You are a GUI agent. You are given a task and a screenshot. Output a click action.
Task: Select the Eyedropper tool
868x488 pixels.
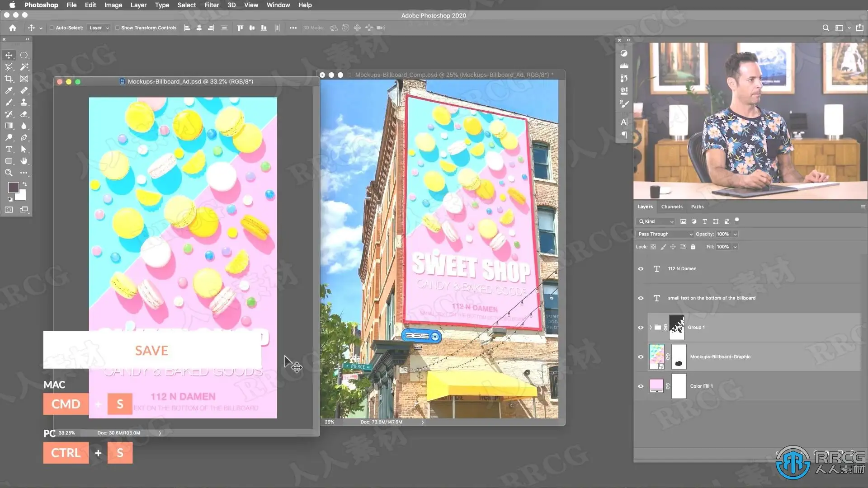(9, 90)
